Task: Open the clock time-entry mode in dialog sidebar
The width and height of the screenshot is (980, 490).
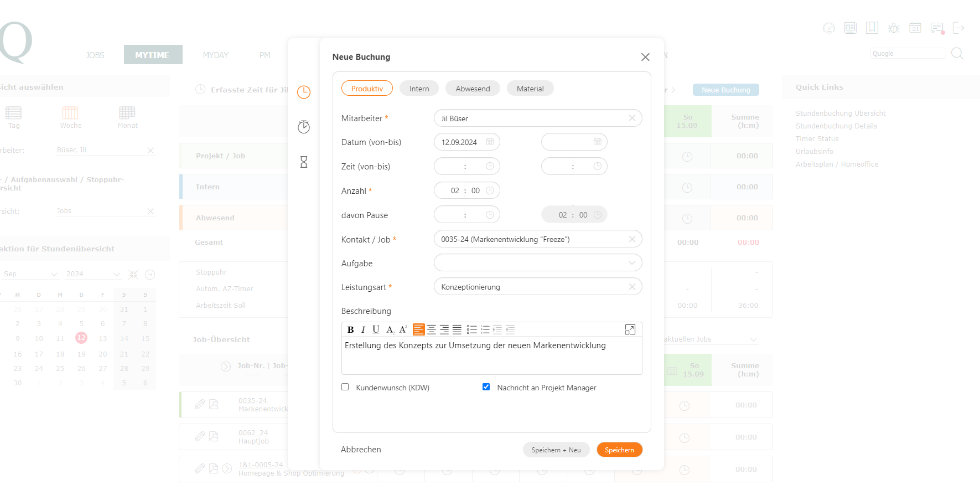Action: (x=304, y=92)
